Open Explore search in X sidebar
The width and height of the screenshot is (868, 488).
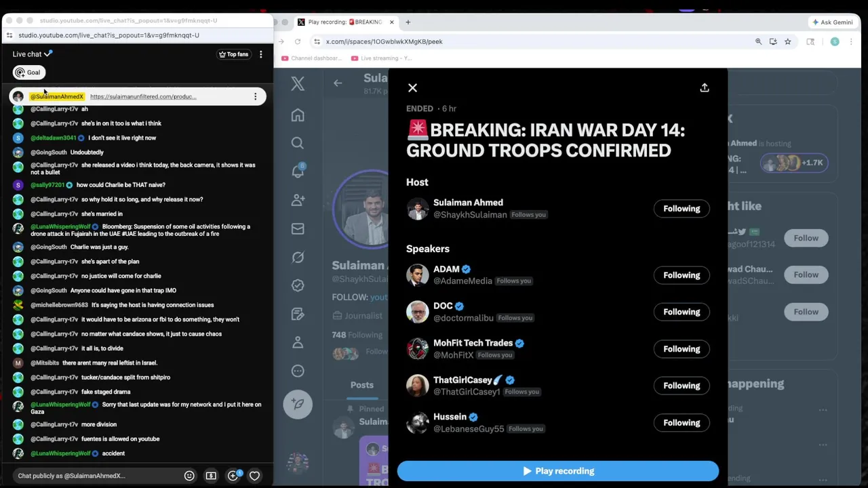pos(298,143)
